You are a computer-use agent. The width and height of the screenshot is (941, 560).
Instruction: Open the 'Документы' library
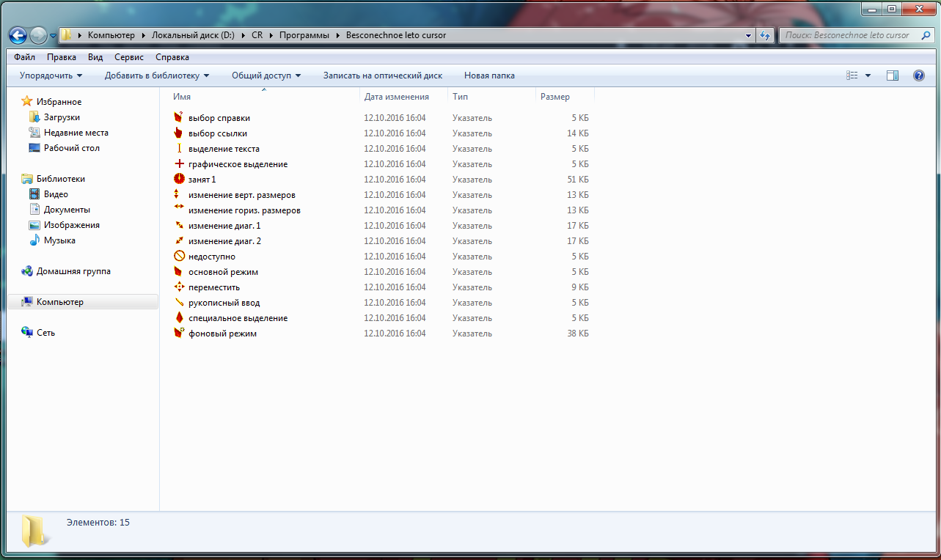(x=67, y=210)
